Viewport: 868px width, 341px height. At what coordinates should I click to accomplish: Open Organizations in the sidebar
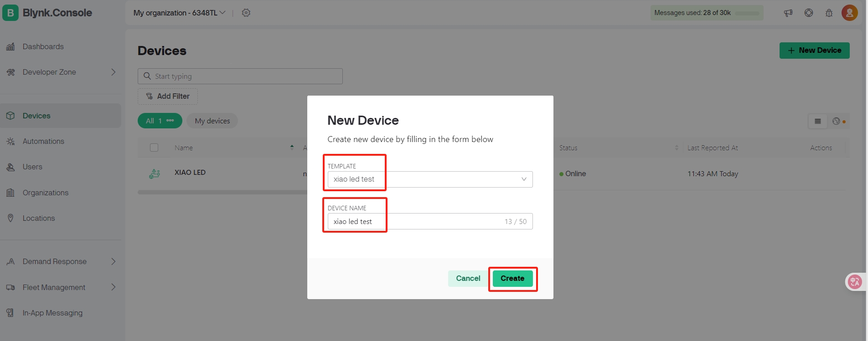point(46,193)
